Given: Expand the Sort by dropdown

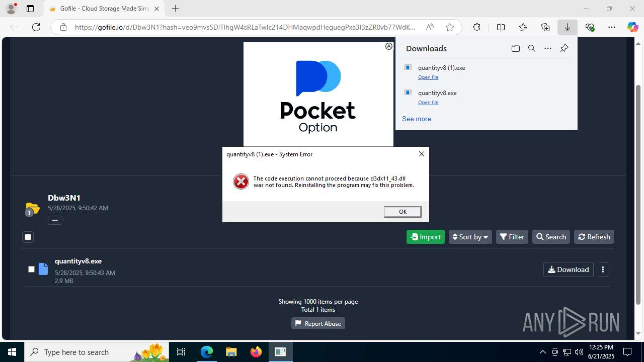Looking at the screenshot, I should click(x=470, y=237).
